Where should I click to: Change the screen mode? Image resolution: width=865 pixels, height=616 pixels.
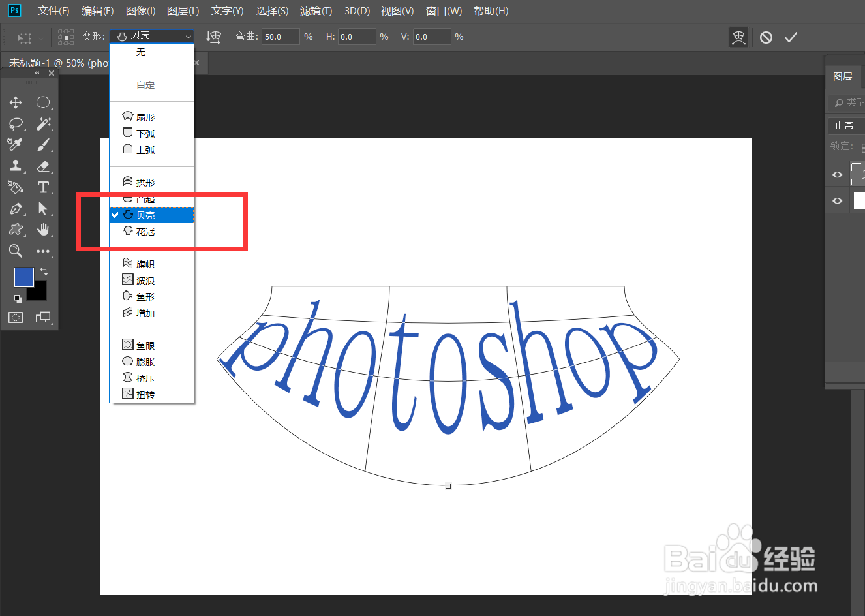coord(43,318)
